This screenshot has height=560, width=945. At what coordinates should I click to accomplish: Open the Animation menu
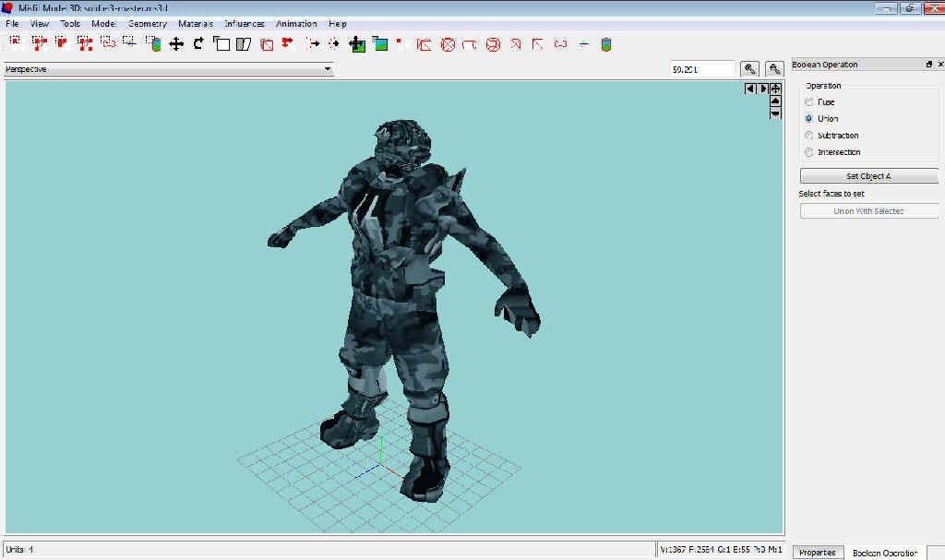pos(296,23)
